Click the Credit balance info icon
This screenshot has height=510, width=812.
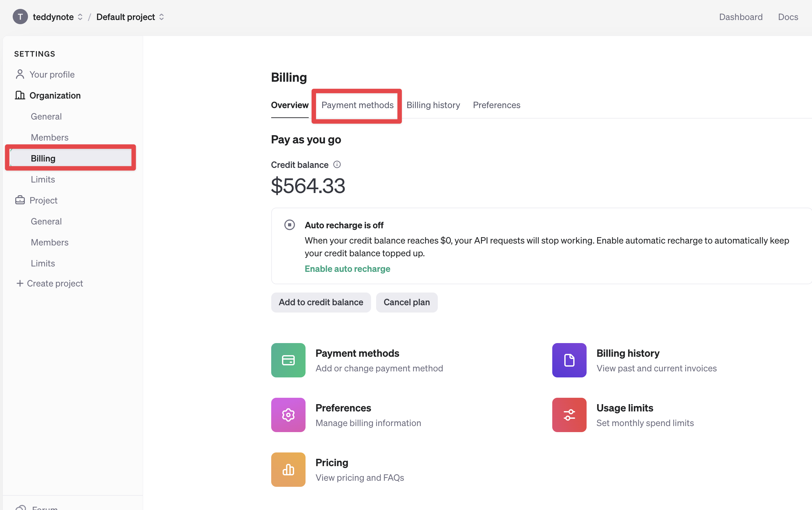[337, 165]
